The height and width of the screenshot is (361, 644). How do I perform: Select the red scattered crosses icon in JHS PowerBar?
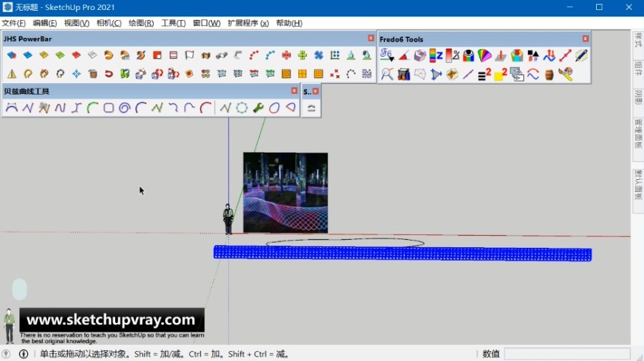(x=335, y=74)
